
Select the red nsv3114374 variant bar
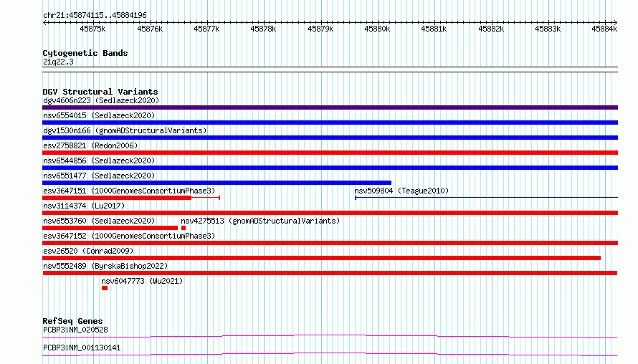(330, 213)
